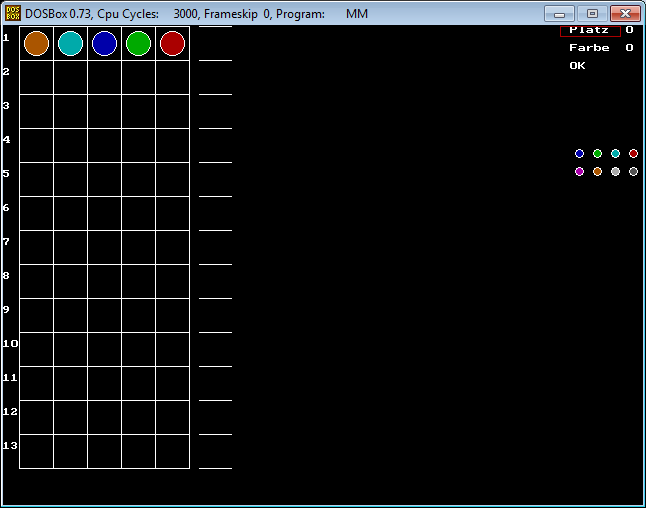The image size is (646, 508).
Task: Select the Farbe menu option
Action: (x=589, y=48)
